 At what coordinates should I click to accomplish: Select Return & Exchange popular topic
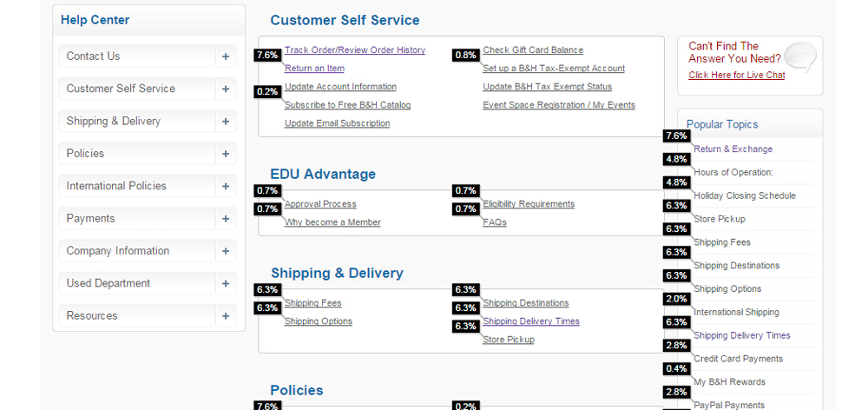click(733, 149)
